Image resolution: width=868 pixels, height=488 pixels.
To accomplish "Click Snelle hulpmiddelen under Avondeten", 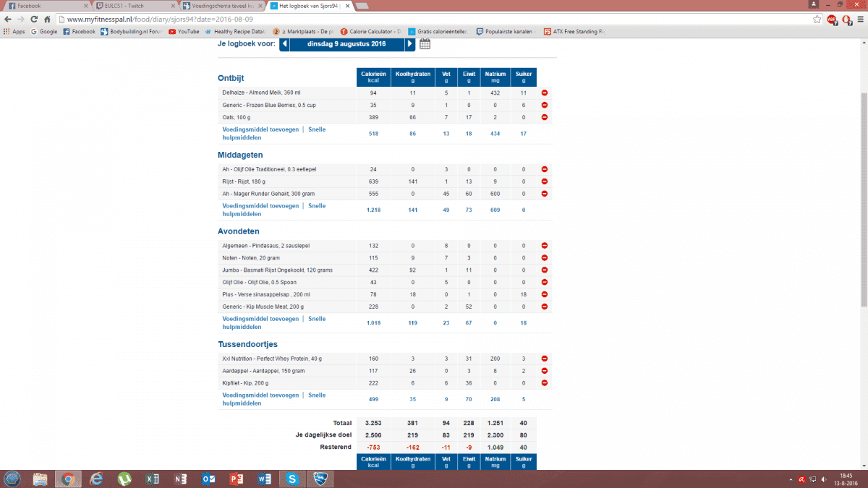I will tap(317, 319).
